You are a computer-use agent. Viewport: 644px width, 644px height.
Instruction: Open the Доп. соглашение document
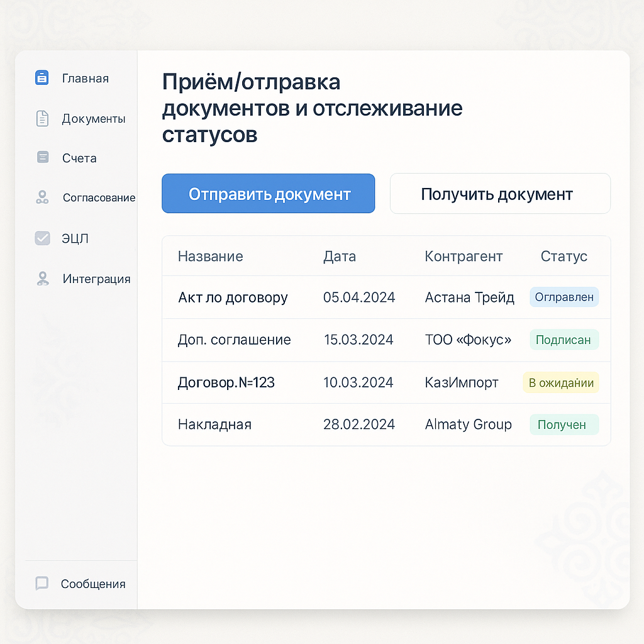pyautogui.click(x=234, y=340)
